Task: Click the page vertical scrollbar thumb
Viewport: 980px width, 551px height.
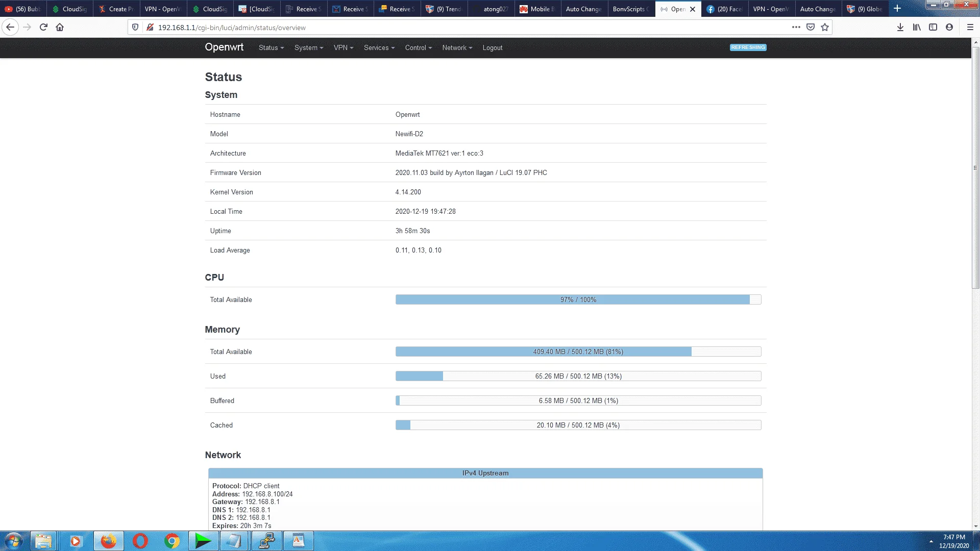Action: 975,168
